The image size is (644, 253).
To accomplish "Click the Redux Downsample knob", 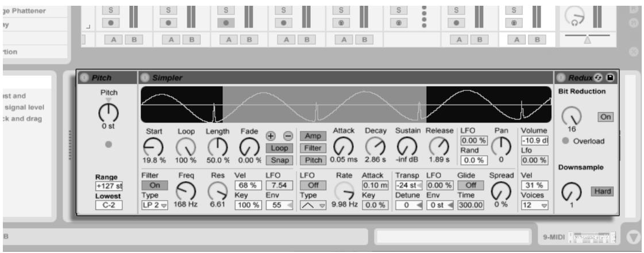I will point(571,191).
